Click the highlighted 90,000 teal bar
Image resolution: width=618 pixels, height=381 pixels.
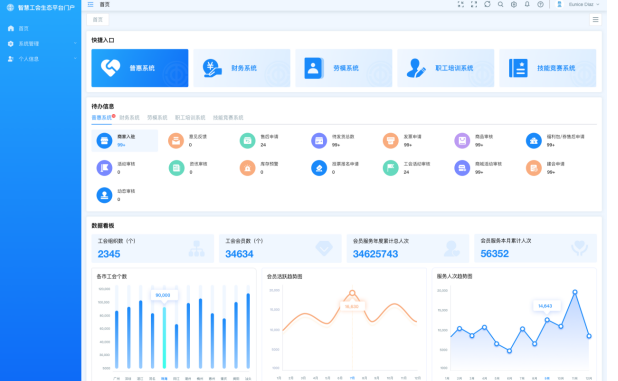[x=164, y=337]
